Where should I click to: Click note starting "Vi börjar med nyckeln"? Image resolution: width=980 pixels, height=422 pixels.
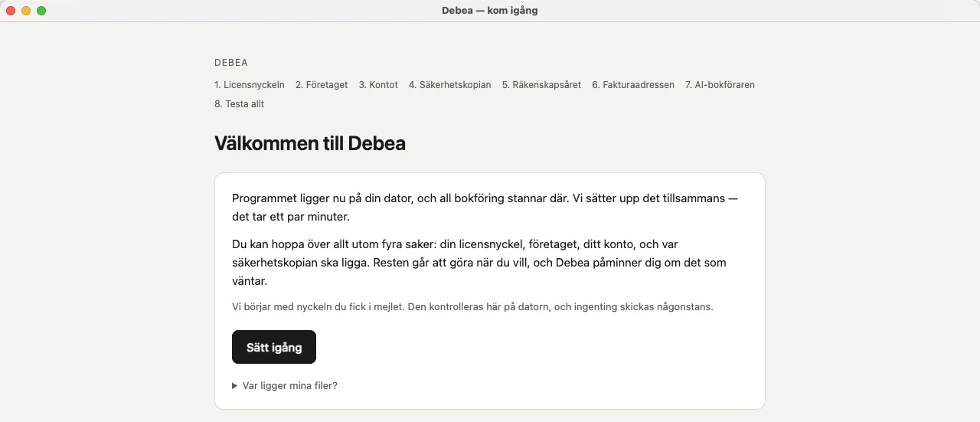(x=472, y=307)
